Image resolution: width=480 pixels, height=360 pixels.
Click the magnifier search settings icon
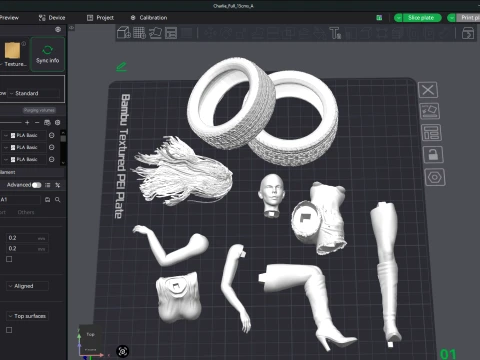click(x=58, y=200)
